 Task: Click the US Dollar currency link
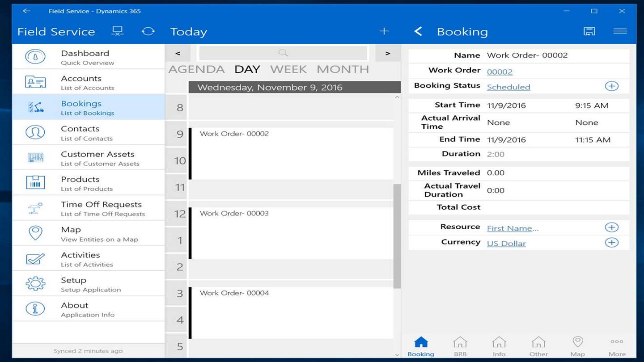tap(506, 243)
